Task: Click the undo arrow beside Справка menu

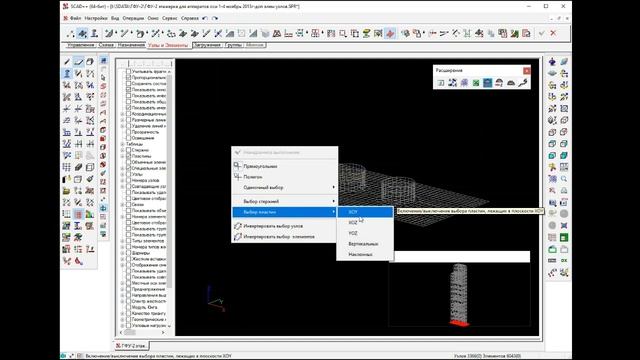Action: (x=205, y=18)
